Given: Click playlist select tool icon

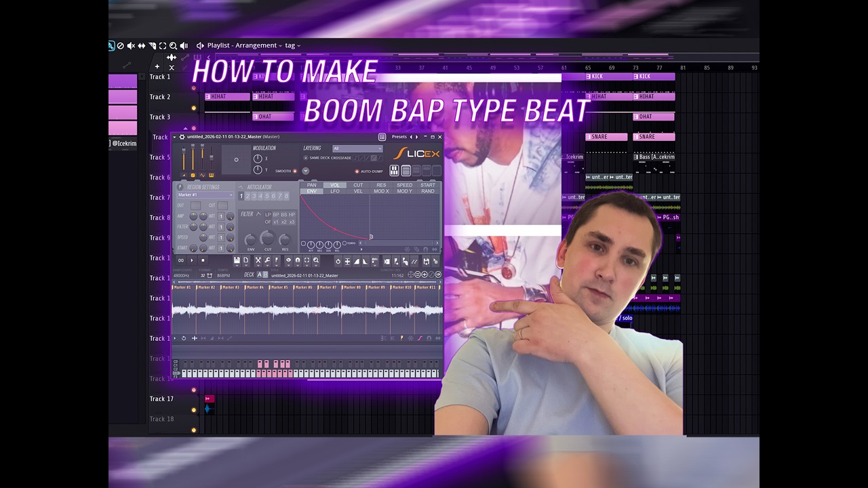Looking at the screenshot, I should click(163, 45).
